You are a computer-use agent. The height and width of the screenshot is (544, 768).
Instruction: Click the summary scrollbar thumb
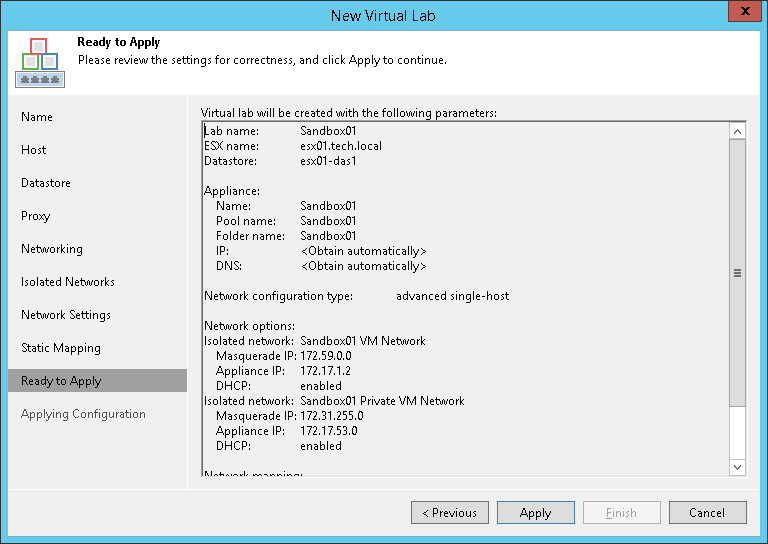(x=738, y=272)
